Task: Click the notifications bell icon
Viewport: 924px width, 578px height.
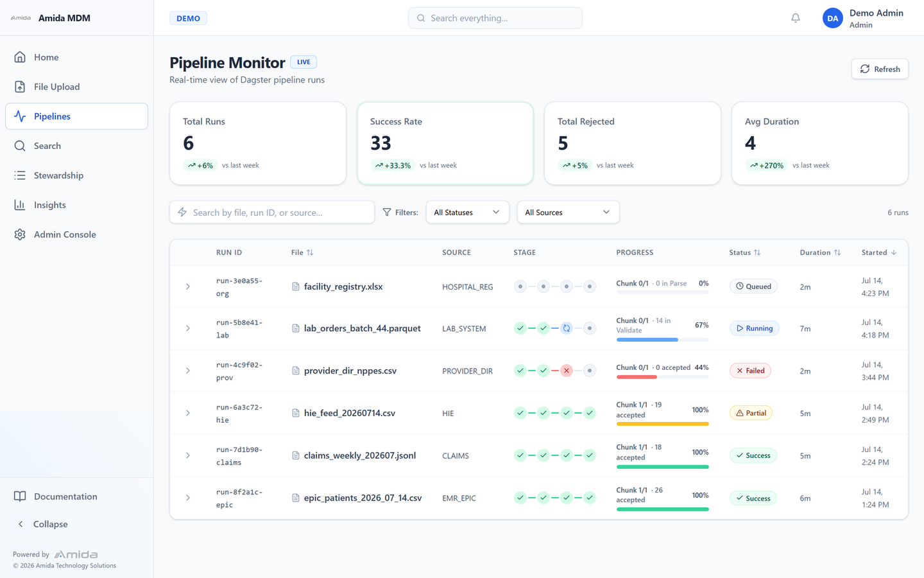Action: pos(796,18)
